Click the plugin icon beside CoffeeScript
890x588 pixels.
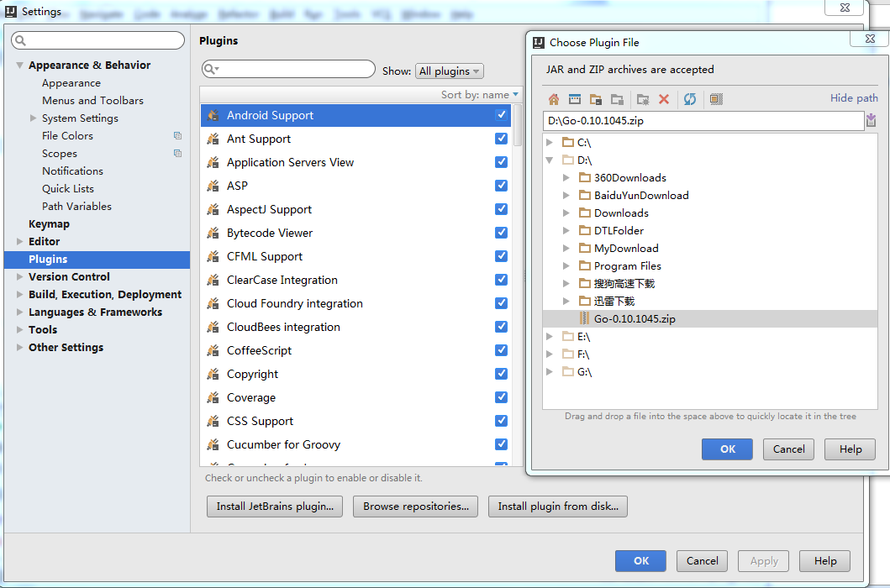tap(213, 350)
